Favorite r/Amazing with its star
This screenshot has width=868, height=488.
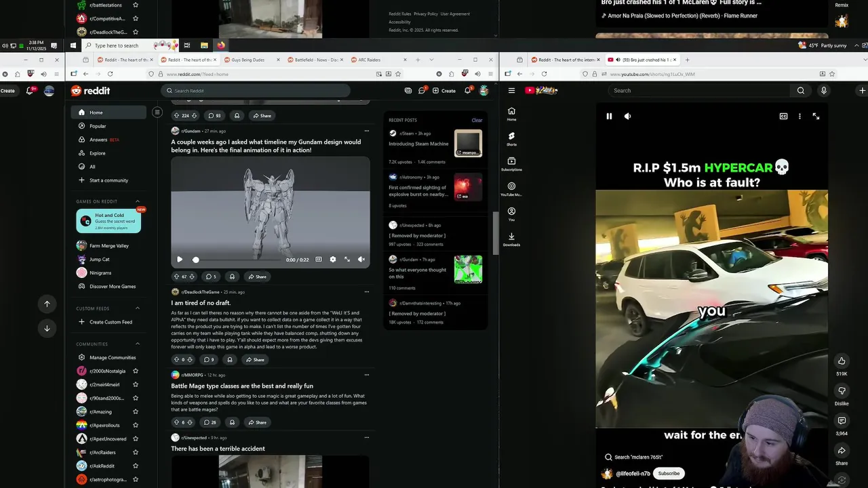(x=136, y=411)
